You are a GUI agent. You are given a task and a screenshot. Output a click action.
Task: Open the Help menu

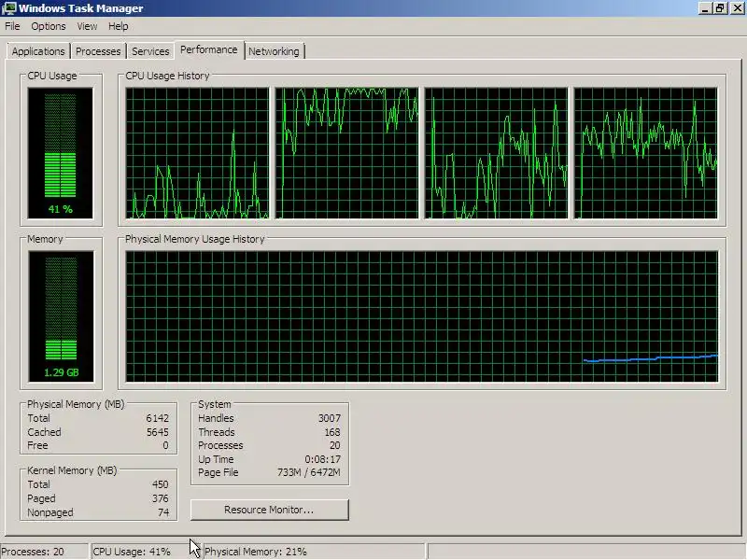point(119,26)
